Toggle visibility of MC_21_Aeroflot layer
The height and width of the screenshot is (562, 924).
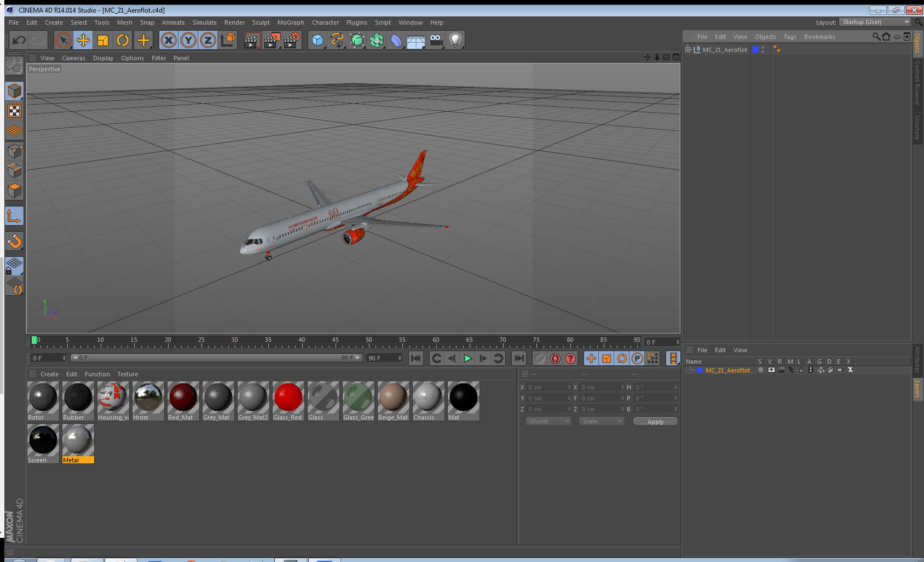(771, 370)
